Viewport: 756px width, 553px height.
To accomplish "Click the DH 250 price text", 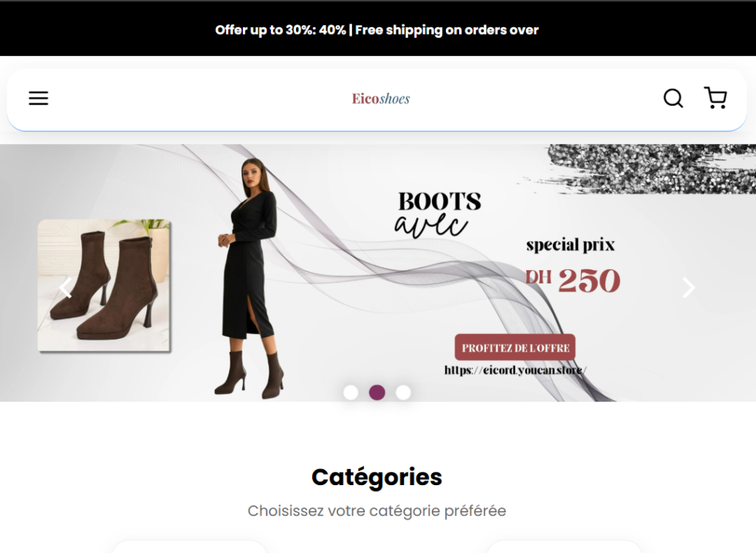I will 573,280.
